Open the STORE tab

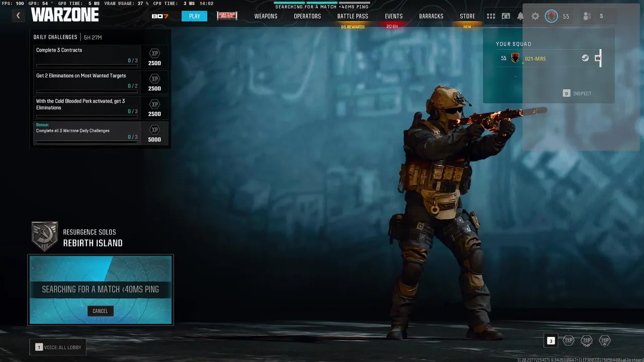tap(467, 16)
